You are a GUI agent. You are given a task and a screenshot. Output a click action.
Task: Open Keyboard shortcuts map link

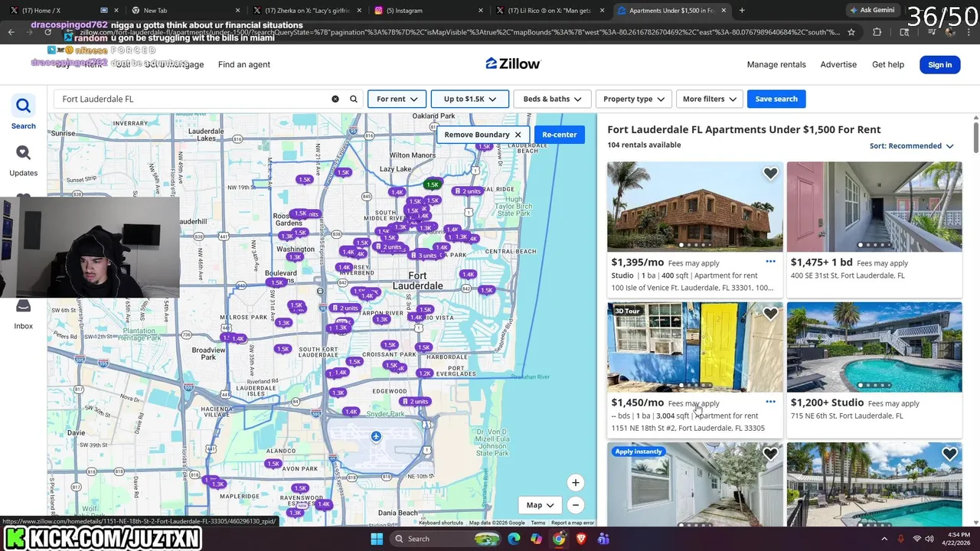441,523
